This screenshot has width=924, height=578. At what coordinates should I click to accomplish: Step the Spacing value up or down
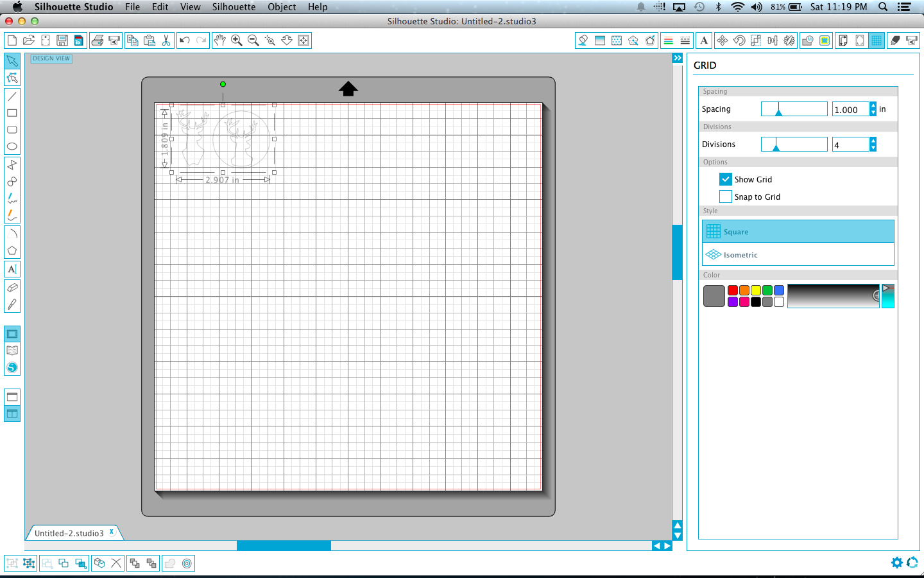tap(873, 109)
